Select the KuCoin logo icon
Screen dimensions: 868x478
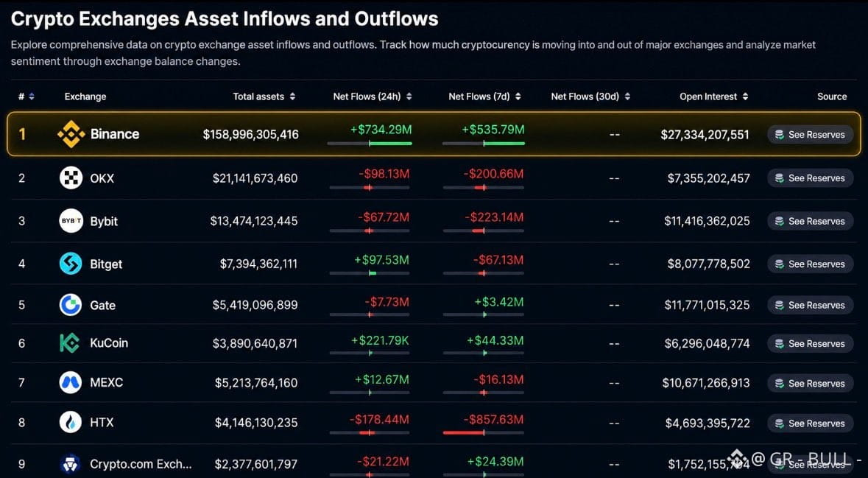[70, 343]
